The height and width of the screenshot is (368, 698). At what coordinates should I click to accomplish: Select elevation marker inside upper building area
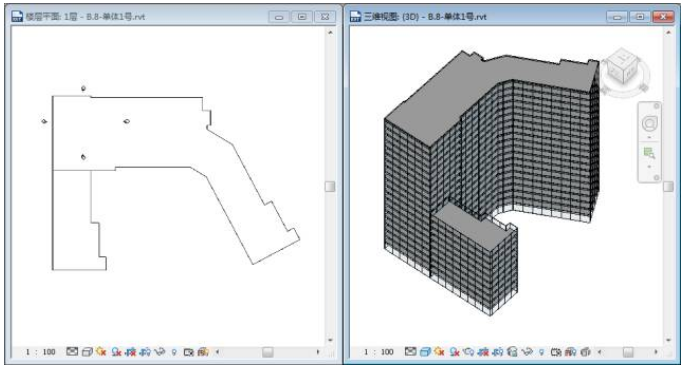click(x=126, y=121)
